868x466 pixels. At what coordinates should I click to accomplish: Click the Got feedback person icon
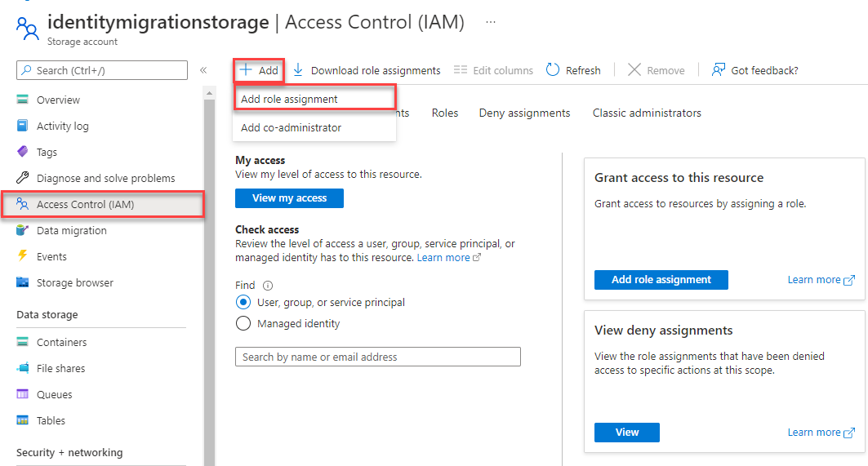point(718,69)
